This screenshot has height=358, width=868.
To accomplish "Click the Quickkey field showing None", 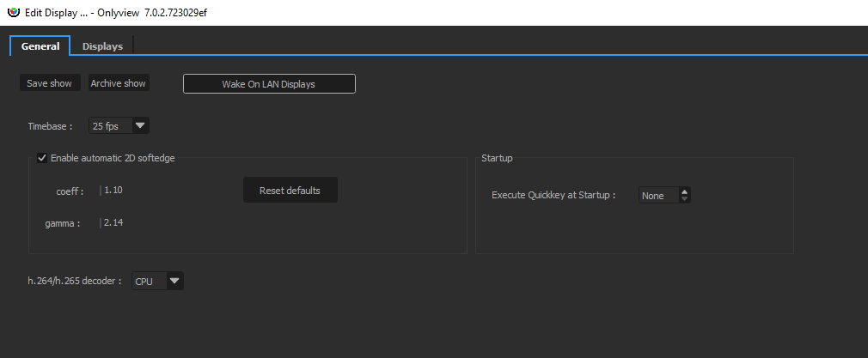I will pos(657,196).
